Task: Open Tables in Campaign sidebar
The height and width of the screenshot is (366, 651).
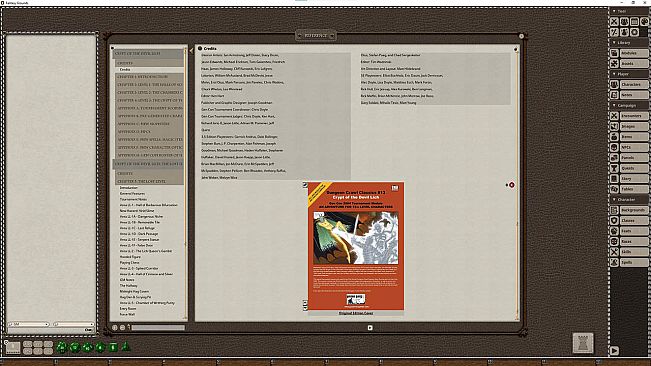Action: [x=629, y=189]
